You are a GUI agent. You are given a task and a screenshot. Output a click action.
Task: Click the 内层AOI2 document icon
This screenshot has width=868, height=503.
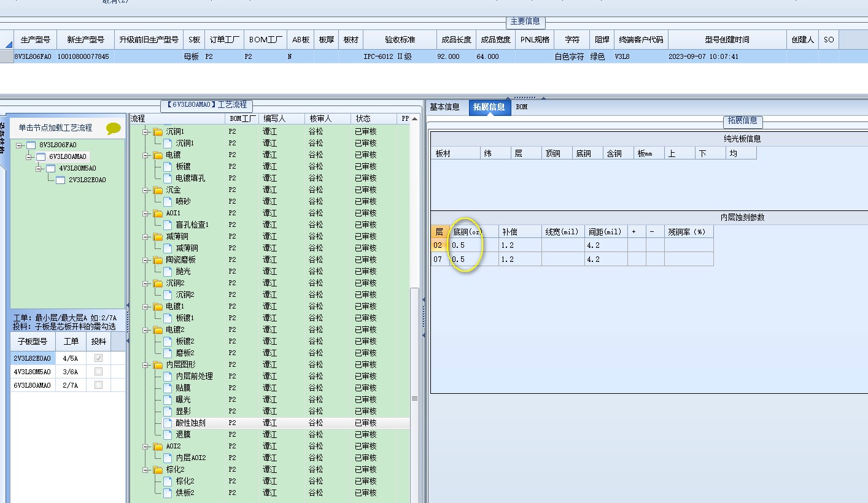[168, 458]
